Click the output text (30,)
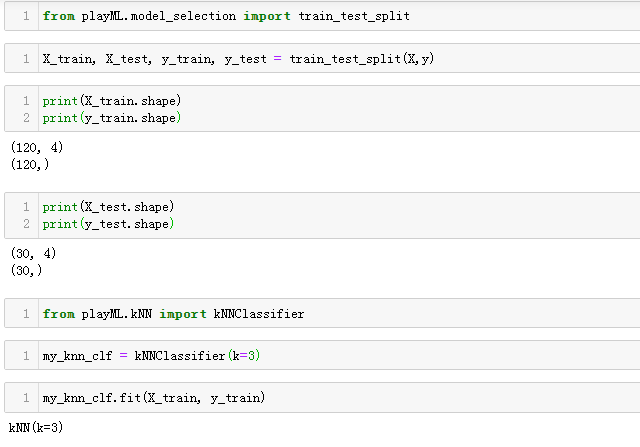Viewport: 640px width, 447px height. pyautogui.click(x=27, y=270)
